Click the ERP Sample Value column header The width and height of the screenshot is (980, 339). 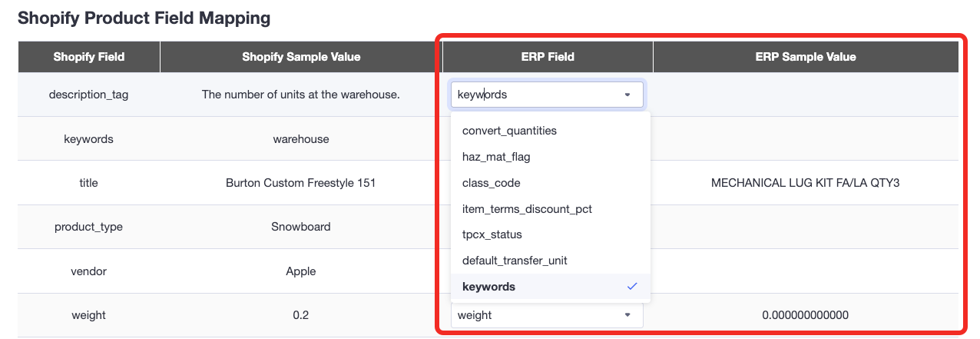[806, 57]
